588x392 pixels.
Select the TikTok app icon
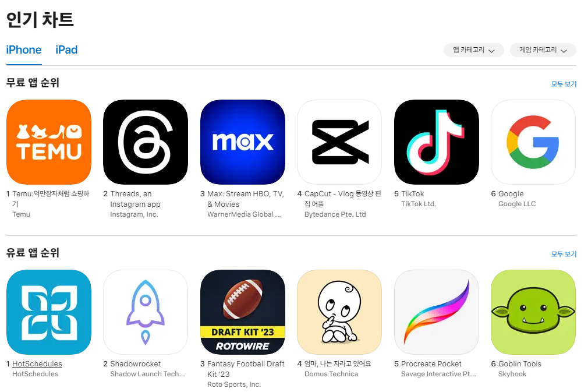click(x=437, y=142)
